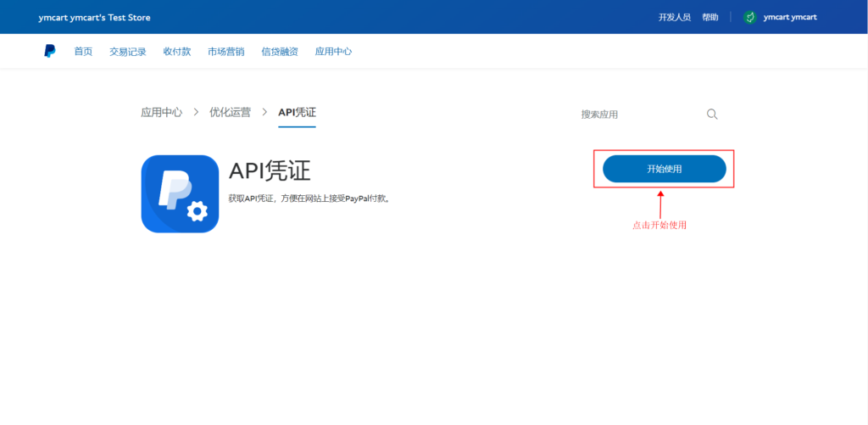Click the ymcart ymcart account name
Screen dimensions: 868x425
coord(790,17)
